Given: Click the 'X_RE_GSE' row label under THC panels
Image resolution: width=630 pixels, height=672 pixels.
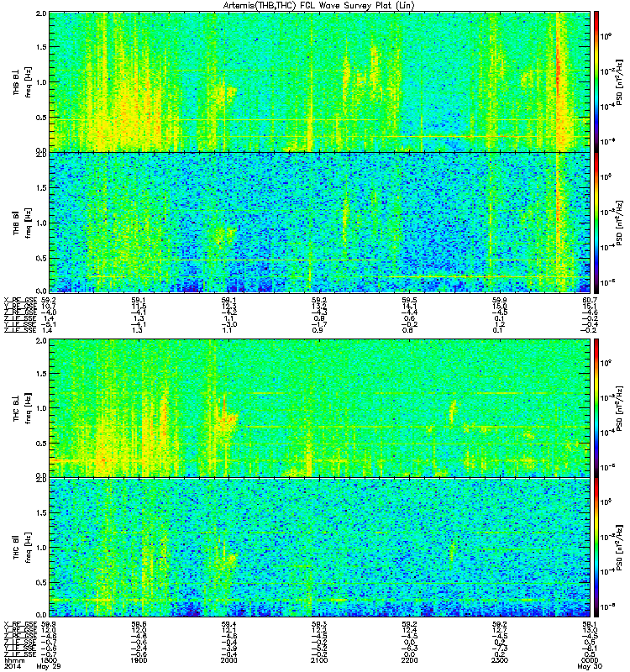Looking at the screenshot, I should pos(20,624).
